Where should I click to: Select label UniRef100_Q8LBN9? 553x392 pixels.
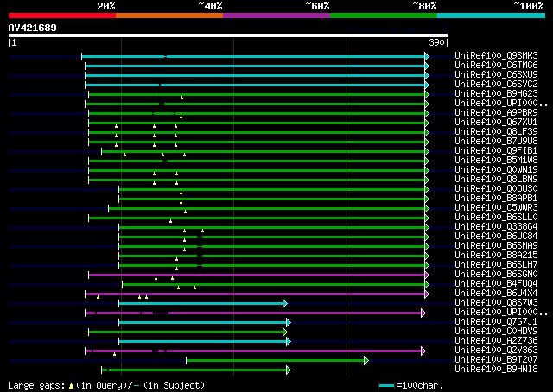(x=496, y=179)
